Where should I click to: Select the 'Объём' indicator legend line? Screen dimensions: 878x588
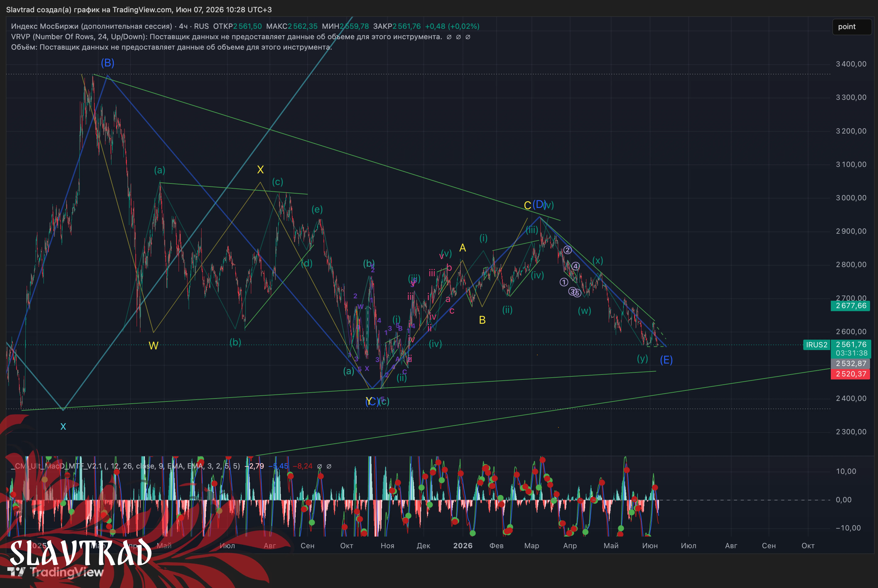(x=171, y=47)
